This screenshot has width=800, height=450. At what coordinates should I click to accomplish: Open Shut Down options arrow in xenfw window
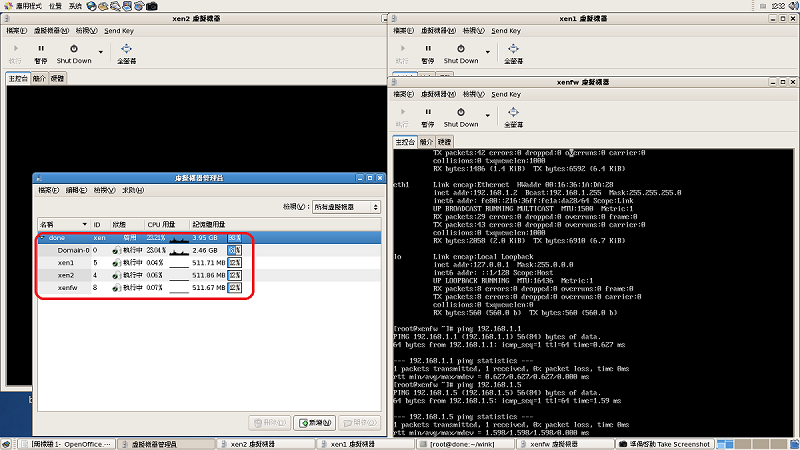(x=487, y=116)
